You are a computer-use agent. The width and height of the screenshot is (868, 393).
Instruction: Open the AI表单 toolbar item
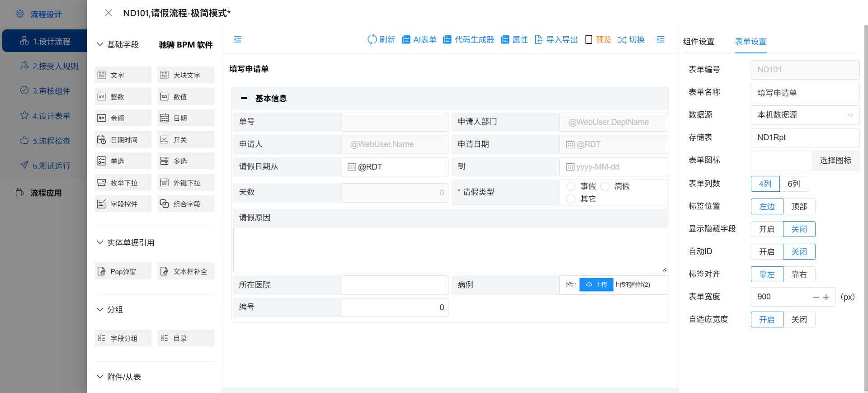click(419, 40)
